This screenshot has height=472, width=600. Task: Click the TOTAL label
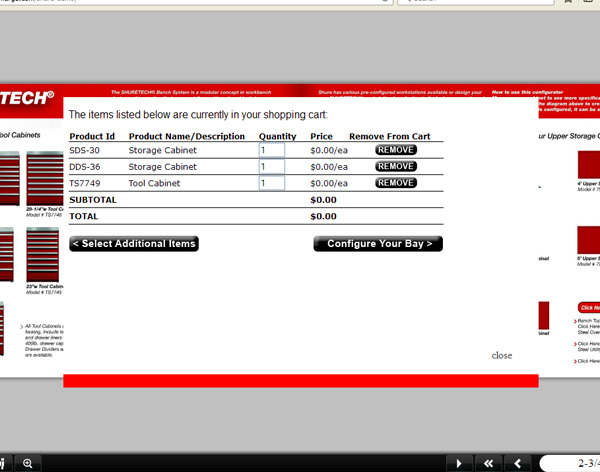84,216
